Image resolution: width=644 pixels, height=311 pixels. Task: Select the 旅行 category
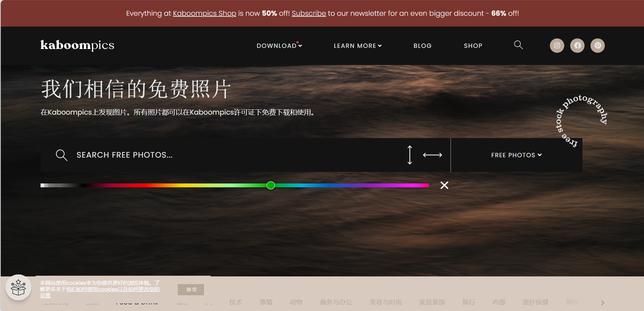click(x=469, y=302)
